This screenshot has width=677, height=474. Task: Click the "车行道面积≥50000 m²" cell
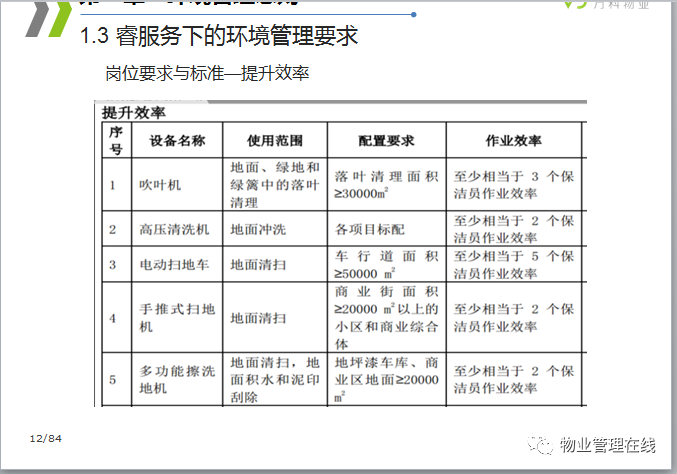click(386, 264)
